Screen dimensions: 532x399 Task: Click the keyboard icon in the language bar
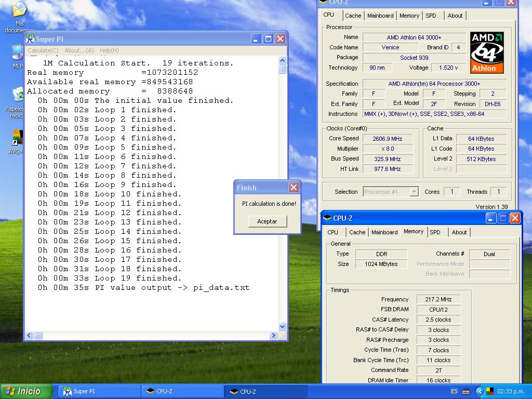click(x=466, y=391)
